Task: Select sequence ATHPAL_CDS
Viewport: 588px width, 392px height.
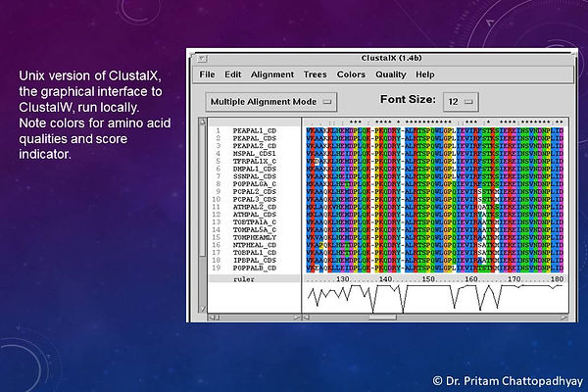Action: tap(254, 215)
